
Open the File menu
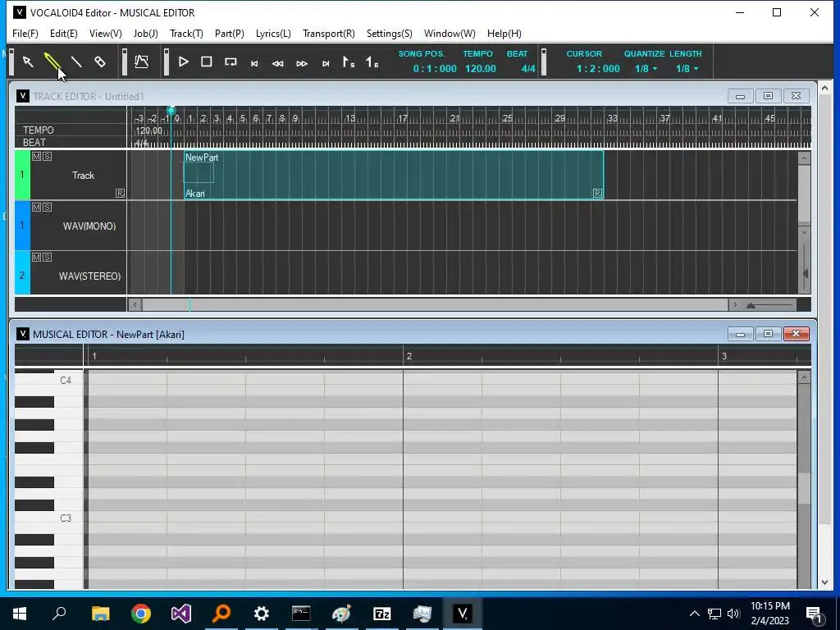(25, 33)
